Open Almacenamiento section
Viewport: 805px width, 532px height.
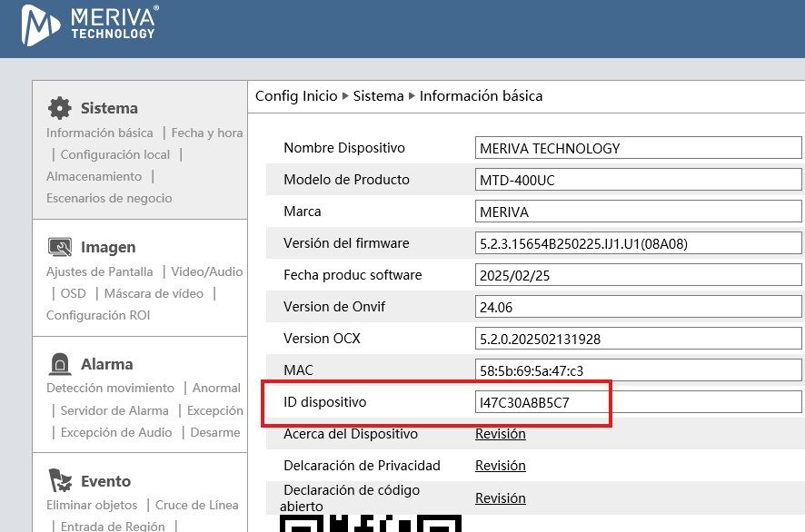(94, 176)
